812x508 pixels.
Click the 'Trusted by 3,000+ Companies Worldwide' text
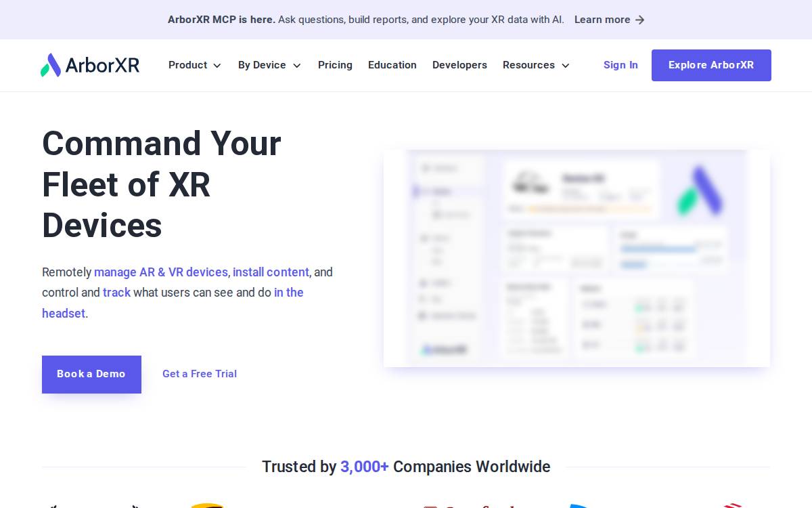[x=406, y=467]
